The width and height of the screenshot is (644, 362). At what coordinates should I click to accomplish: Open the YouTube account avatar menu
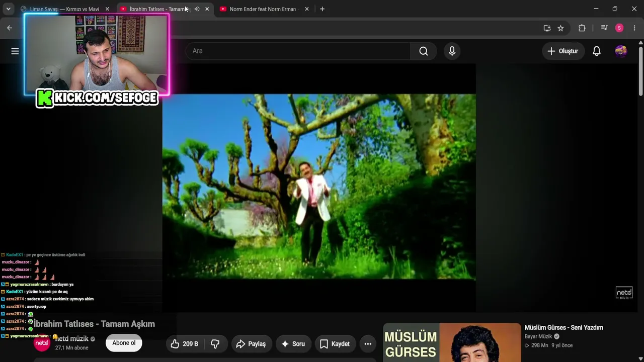click(x=621, y=51)
